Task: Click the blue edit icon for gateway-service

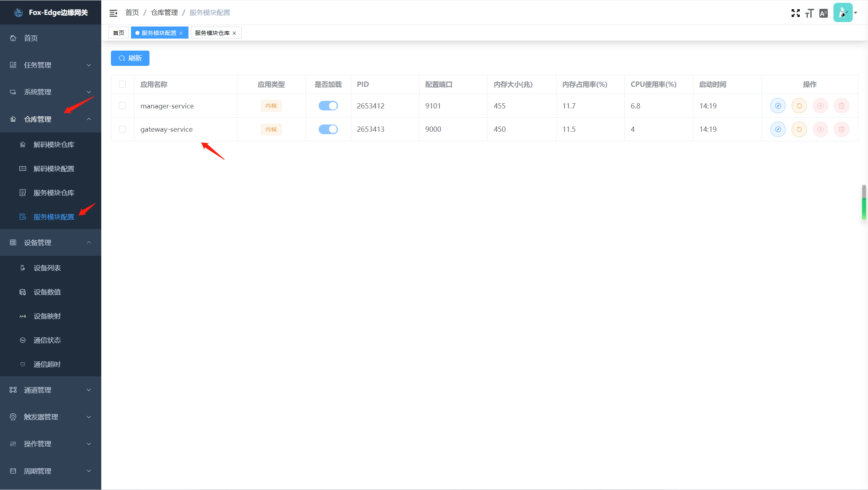Action: pos(778,129)
